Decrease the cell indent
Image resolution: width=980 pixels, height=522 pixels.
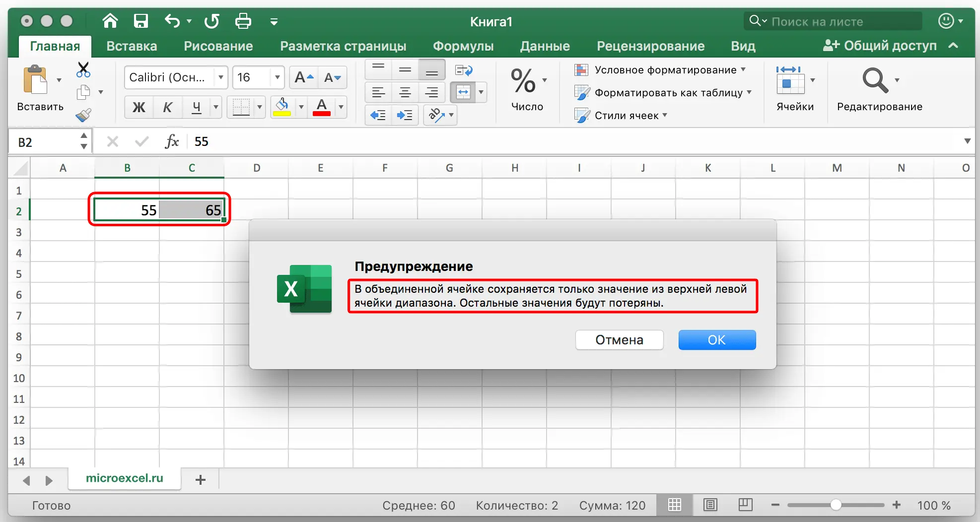point(378,115)
